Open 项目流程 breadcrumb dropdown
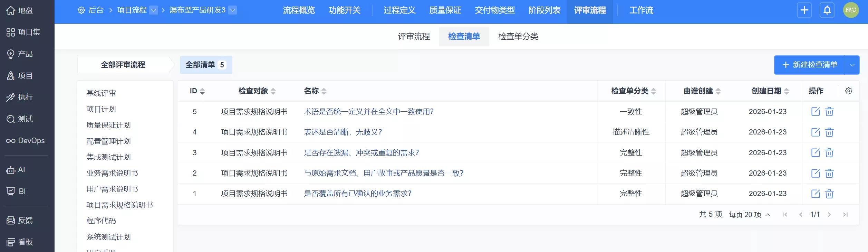 [154, 10]
